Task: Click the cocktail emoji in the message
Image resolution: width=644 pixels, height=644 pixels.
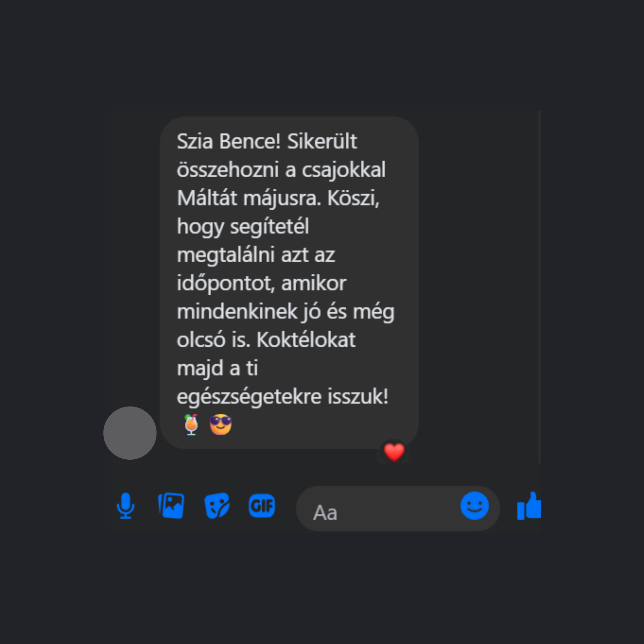Action: pos(191,424)
